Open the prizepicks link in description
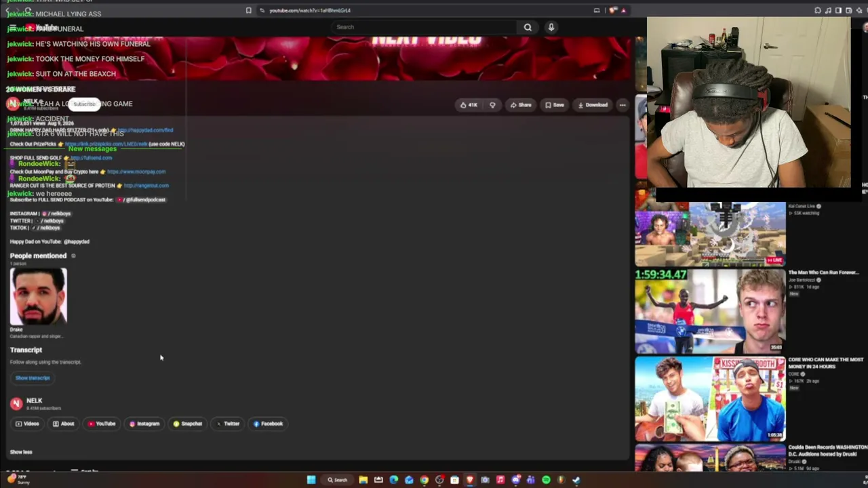 pyautogui.click(x=106, y=144)
